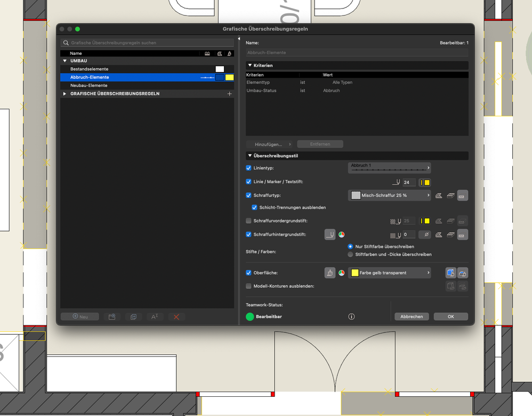
Task: Open the transparent background pen swatch
Action: click(x=425, y=234)
